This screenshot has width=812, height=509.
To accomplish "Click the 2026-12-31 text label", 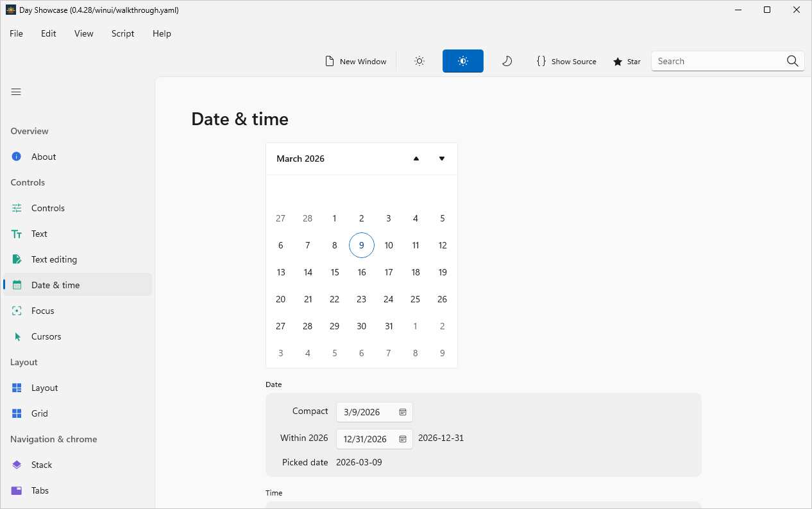I will (x=441, y=438).
